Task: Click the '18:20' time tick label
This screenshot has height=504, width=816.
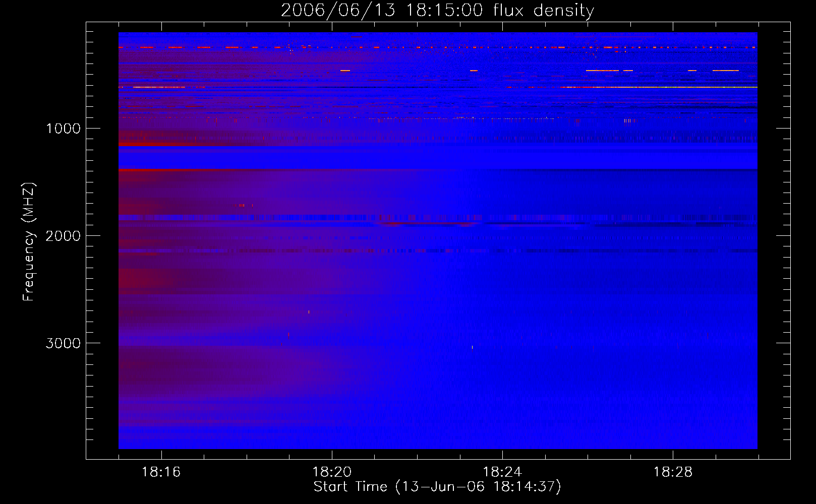Action: 332,472
